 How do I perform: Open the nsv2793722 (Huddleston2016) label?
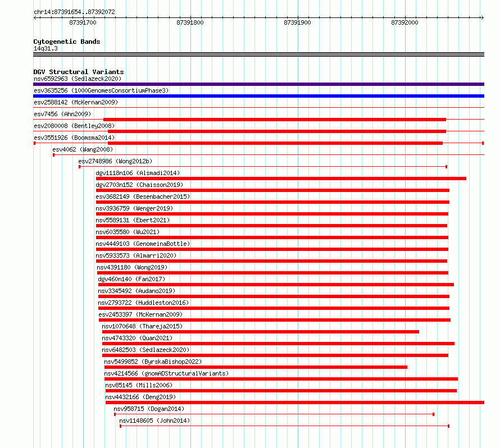pyautogui.click(x=143, y=303)
